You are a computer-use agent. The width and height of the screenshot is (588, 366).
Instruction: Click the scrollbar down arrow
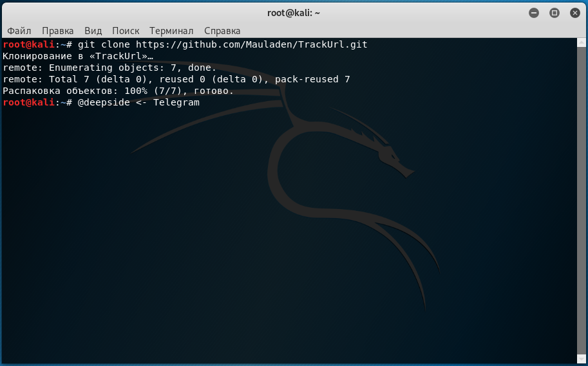(581, 360)
